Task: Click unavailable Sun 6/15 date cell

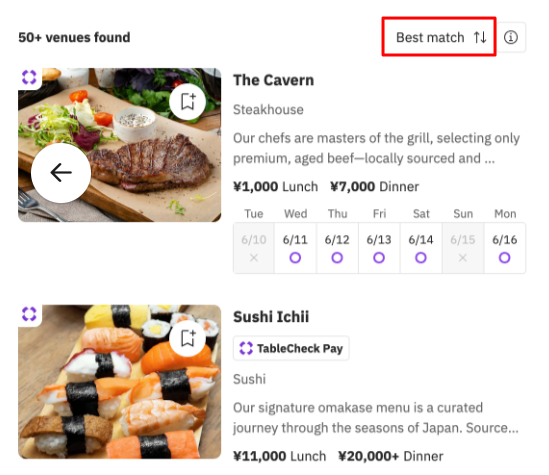Action: click(x=463, y=248)
